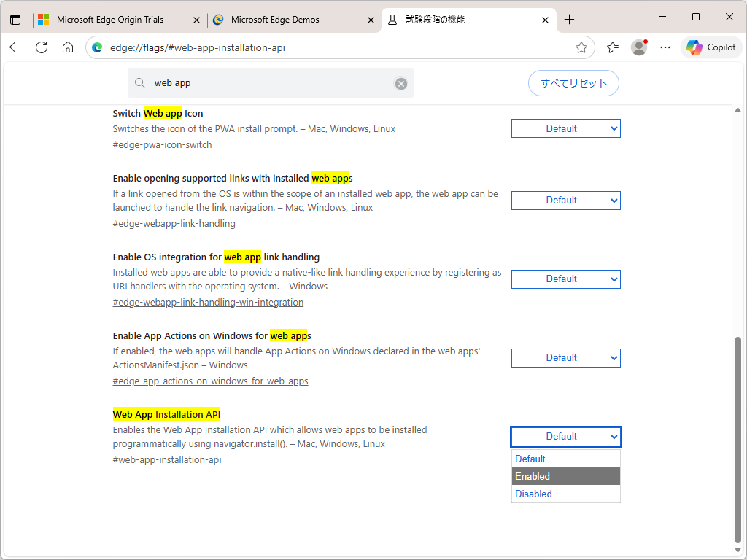Viewport: 747px width, 560px height.
Task: Open the Home page icon
Action: (x=68, y=47)
